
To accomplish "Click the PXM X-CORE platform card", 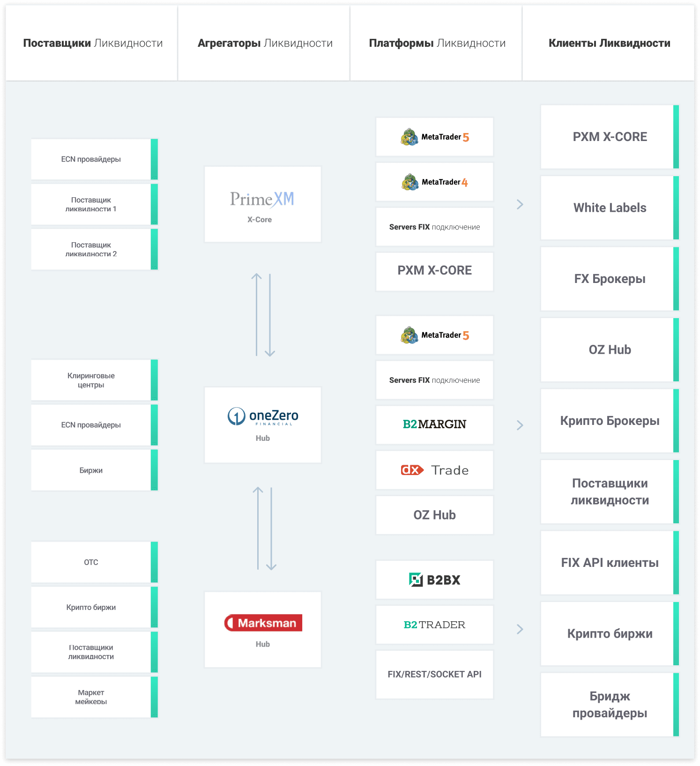I will pos(434,272).
